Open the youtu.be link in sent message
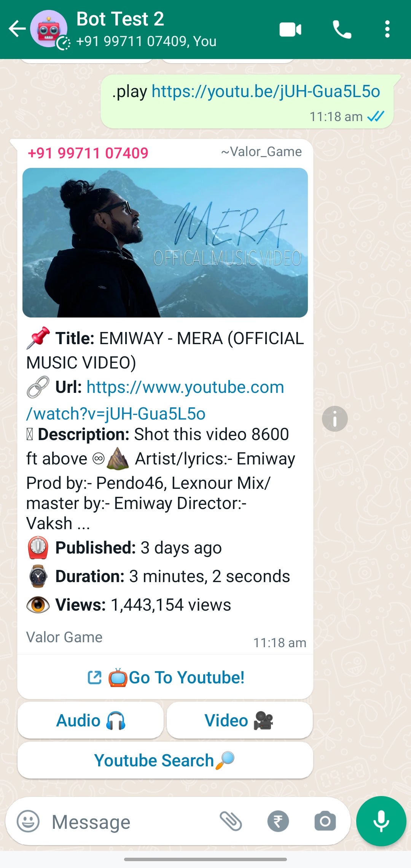This screenshot has height=868, width=411. [x=266, y=91]
